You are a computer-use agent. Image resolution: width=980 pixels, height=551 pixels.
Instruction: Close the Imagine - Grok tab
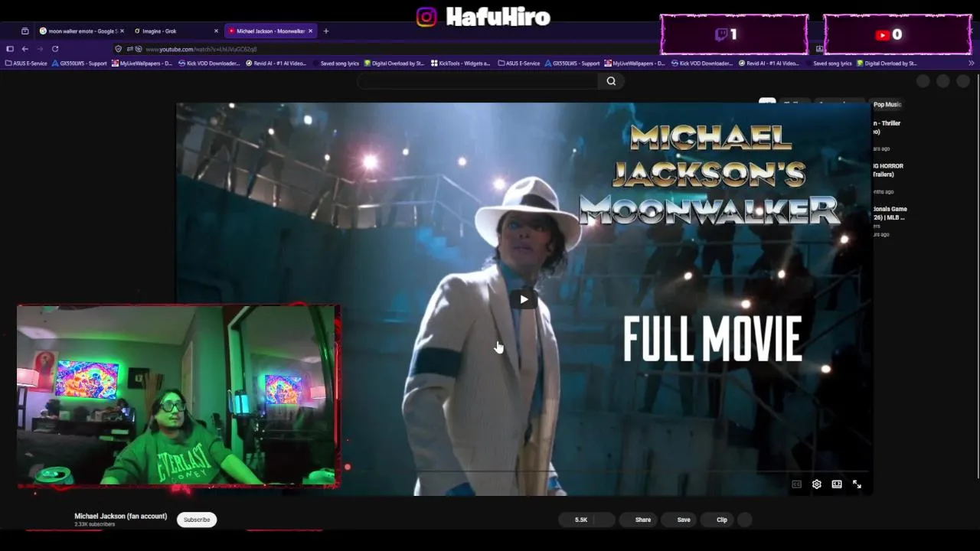216,31
